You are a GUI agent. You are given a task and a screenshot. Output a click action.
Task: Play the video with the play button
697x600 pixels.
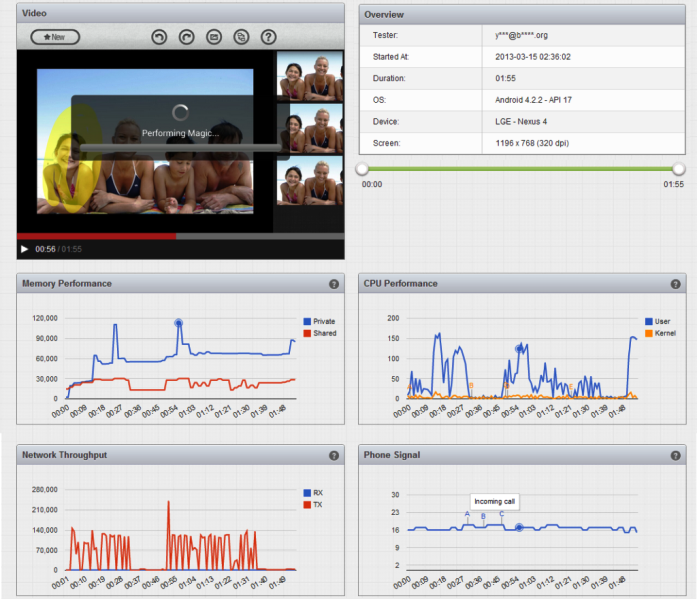[x=24, y=249]
